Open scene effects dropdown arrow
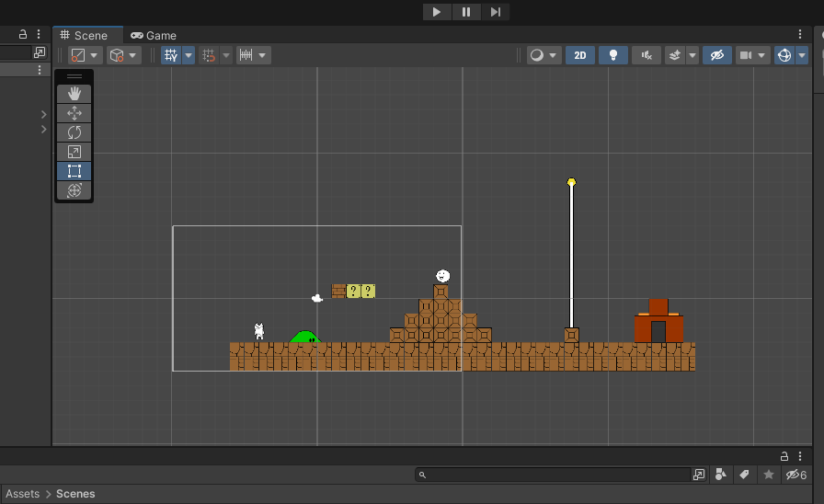The image size is (824, 504). click(x=692, y=55)
